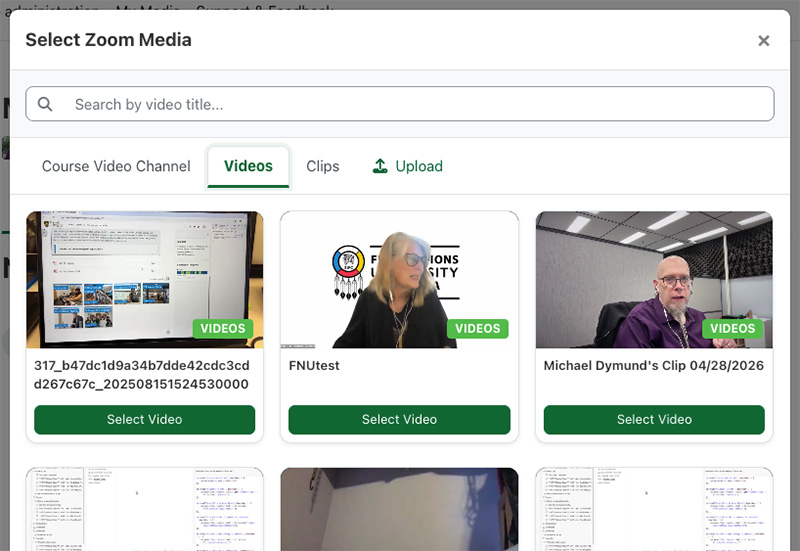Open the 317_b47dc1d9 video thumbnail
This screenshot has height=551, width=800.
coord(145,280)
